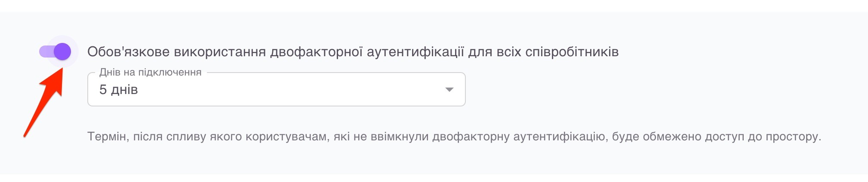Screen dimensions: 868x182
Task: Click the dropdown caret arrow icon
Action: pos(449,90)
